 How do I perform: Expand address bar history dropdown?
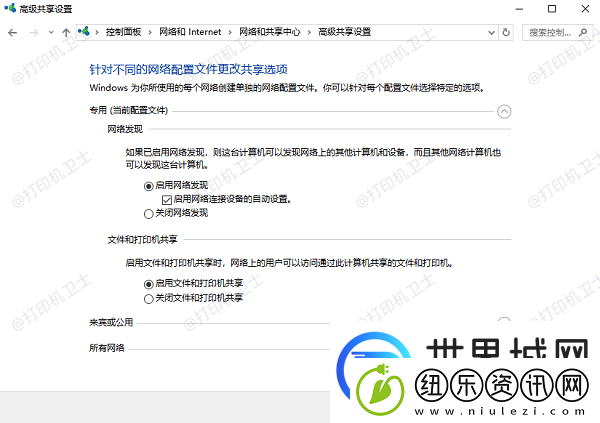coord(492,33)
